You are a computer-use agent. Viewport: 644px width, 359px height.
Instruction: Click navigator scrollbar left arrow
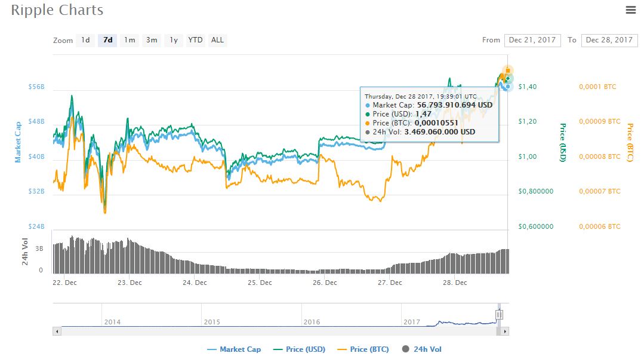pos(57,331)
